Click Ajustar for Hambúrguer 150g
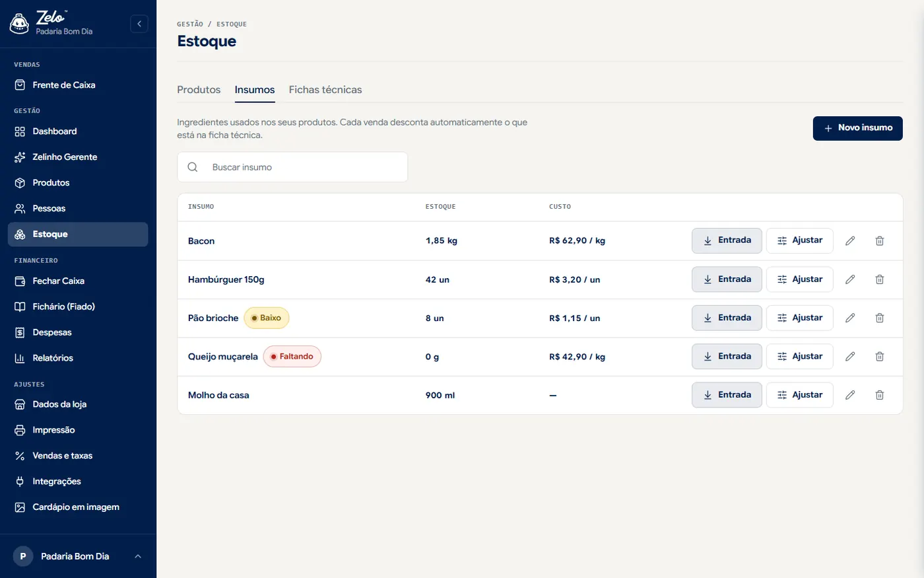The image size is (924, 578). coord(800,279)
